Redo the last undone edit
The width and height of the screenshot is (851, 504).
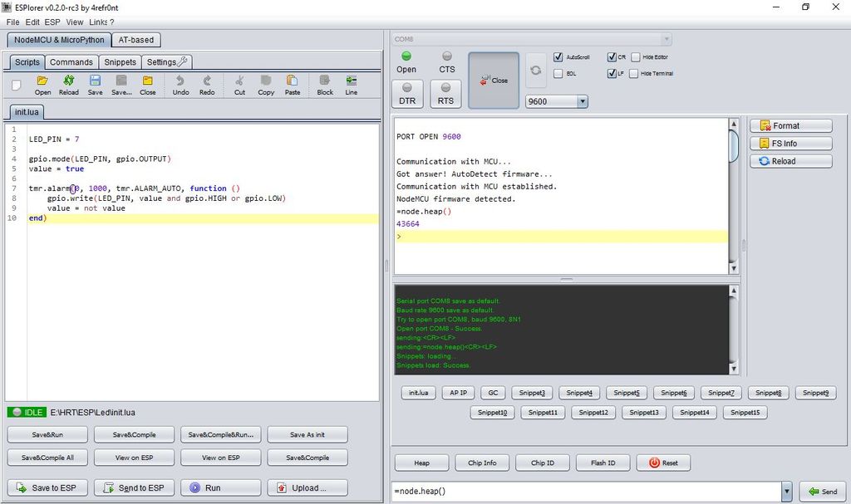point(207,86)
